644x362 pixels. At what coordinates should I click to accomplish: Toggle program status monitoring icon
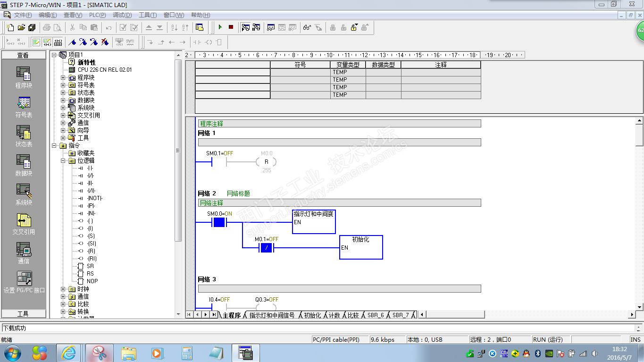pyautogui.click(x=245, y=27)
